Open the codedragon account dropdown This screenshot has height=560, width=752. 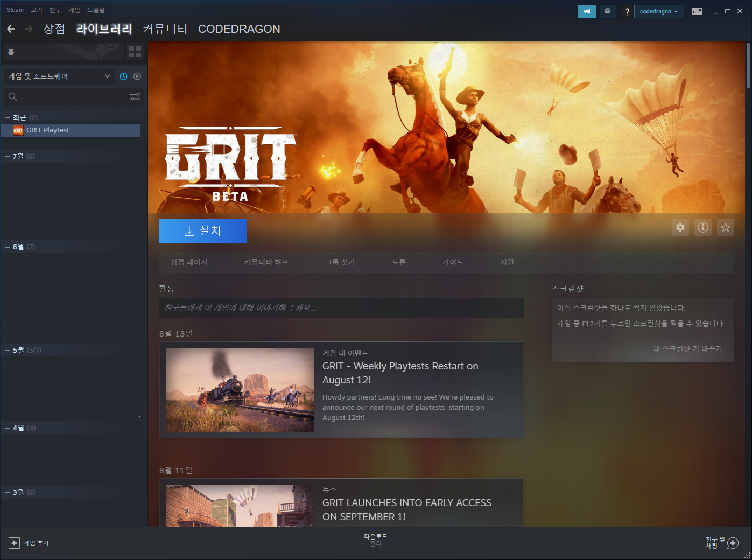pyautogui.click(x=659, y=11)
